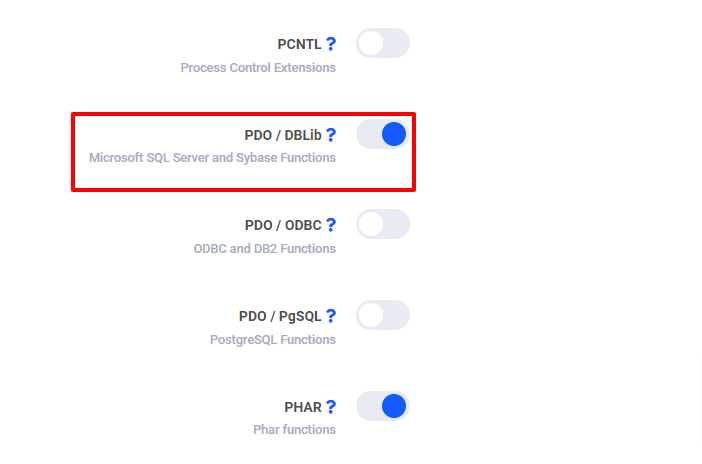Show help for PDO / PgSQL

pos(331,316)
